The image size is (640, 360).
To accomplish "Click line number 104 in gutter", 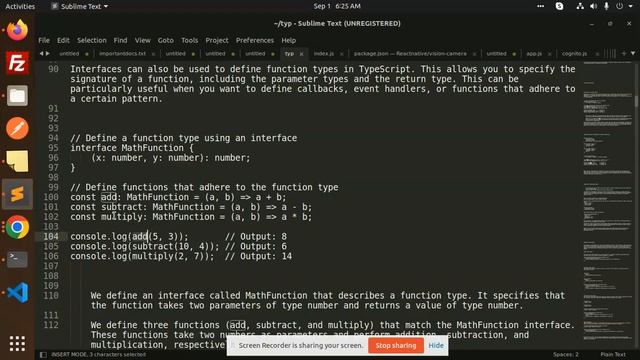I will click(x=51, y=236).
